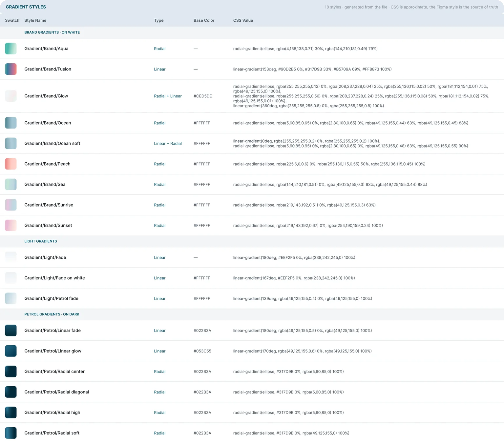The width and height of the screenshot is (504, 443).
Task: Select the Gradient/Petrol/Radial high swatch
Action: coord(11,413)
